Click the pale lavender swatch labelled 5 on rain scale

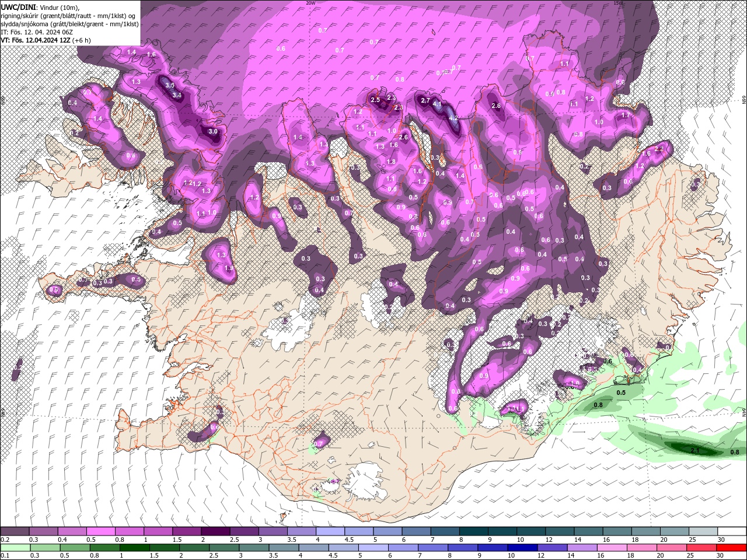[x=373, y=548]
